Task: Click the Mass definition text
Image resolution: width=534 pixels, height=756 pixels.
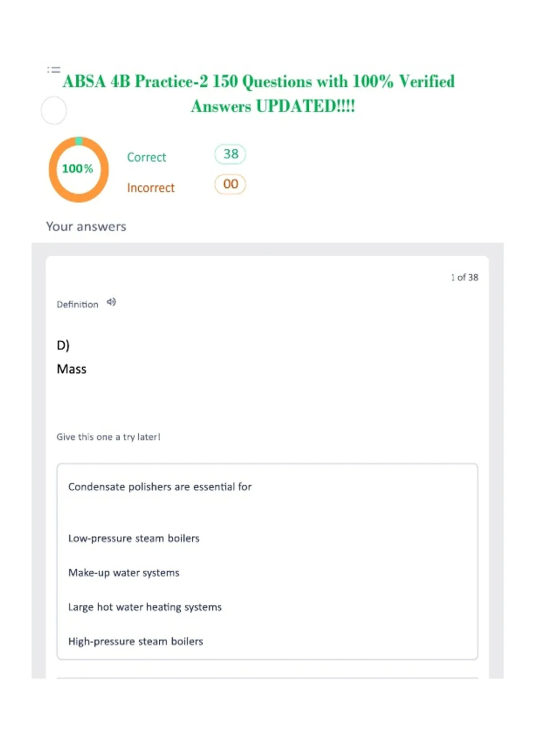Action: 72,369
